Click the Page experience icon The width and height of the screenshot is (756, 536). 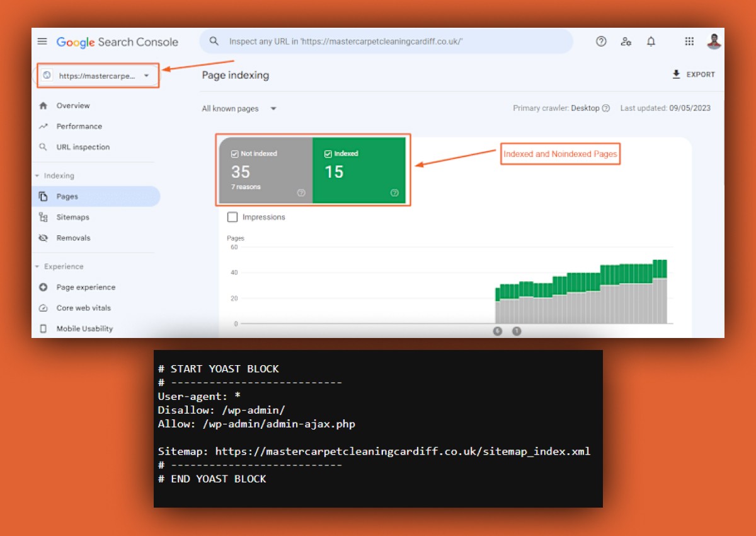tap(43, 288)
